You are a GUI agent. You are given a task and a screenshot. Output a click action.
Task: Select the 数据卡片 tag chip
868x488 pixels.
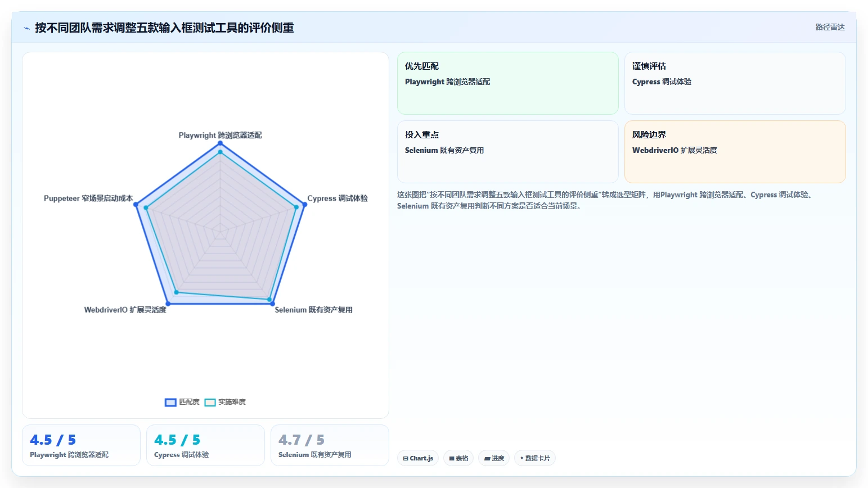pyautogui.click(x=535, y=458)
